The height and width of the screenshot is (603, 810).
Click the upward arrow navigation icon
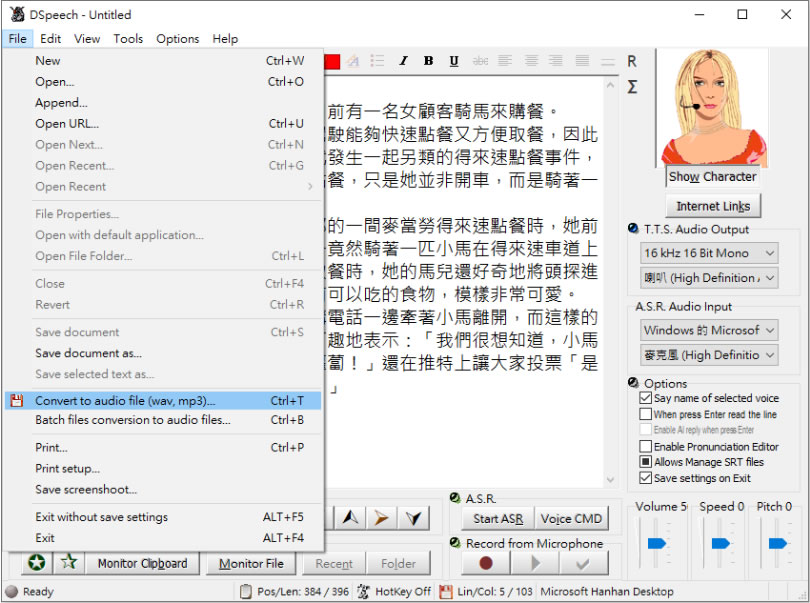click(351, 518)
